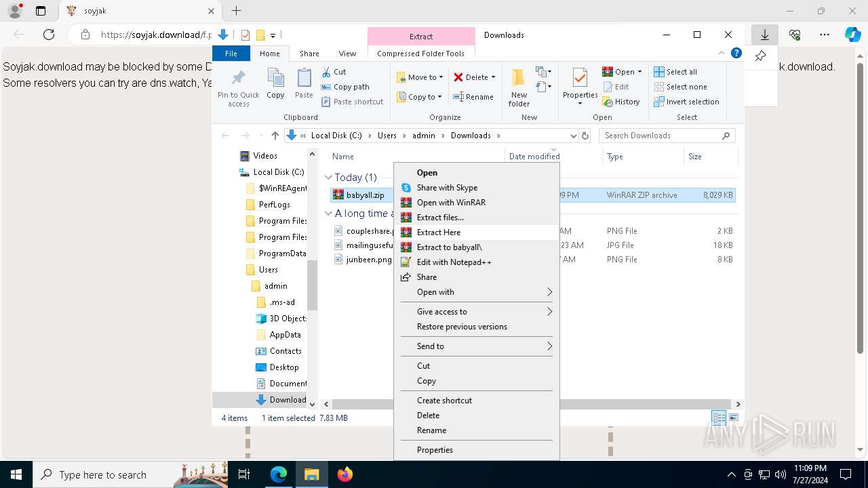
Task: Click Select none in ribbon
Action: (x=680, y=87)
